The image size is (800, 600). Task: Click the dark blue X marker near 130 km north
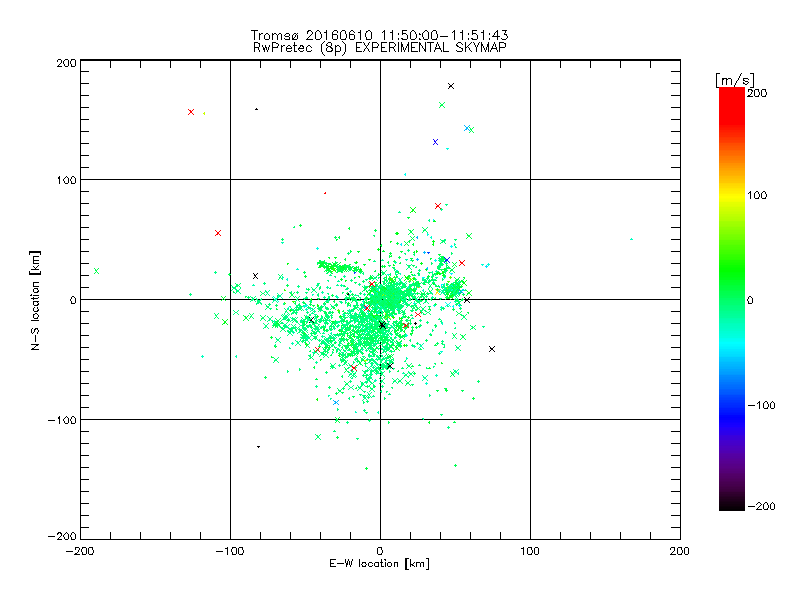pyautogui.click(x=435, y=142)
